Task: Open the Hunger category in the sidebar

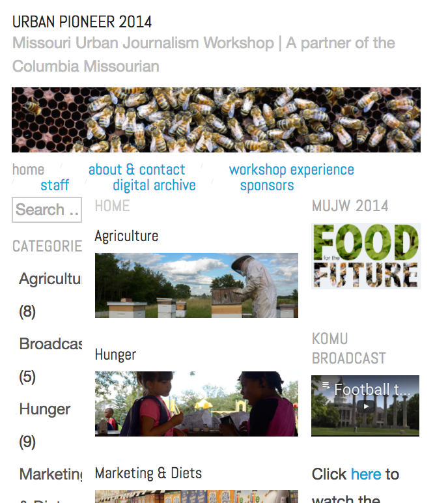Action: pos(45,409)
